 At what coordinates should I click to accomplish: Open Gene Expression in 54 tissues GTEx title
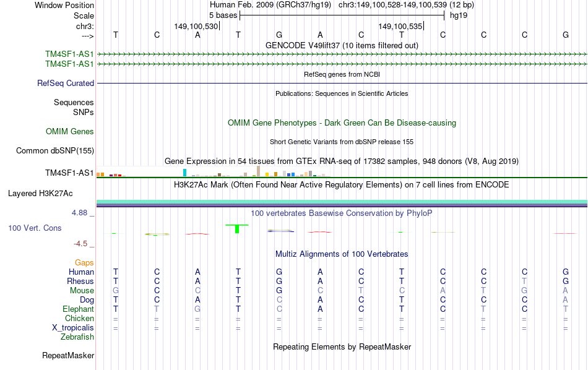pos(342,161)
